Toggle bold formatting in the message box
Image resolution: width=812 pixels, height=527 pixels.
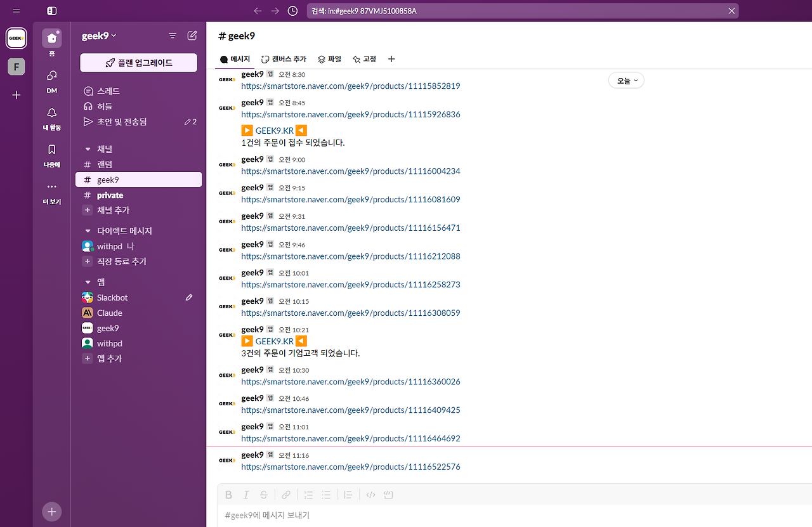point(228,495)
